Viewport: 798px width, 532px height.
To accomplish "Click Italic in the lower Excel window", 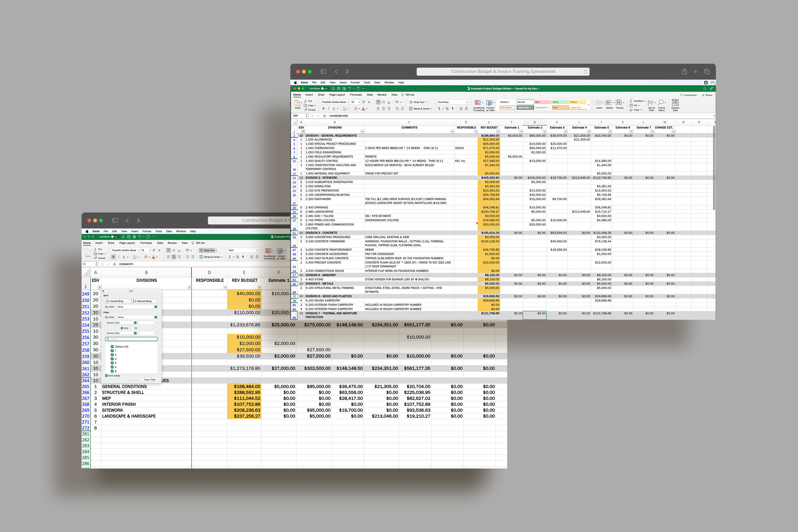I will (x=118, y=257).
